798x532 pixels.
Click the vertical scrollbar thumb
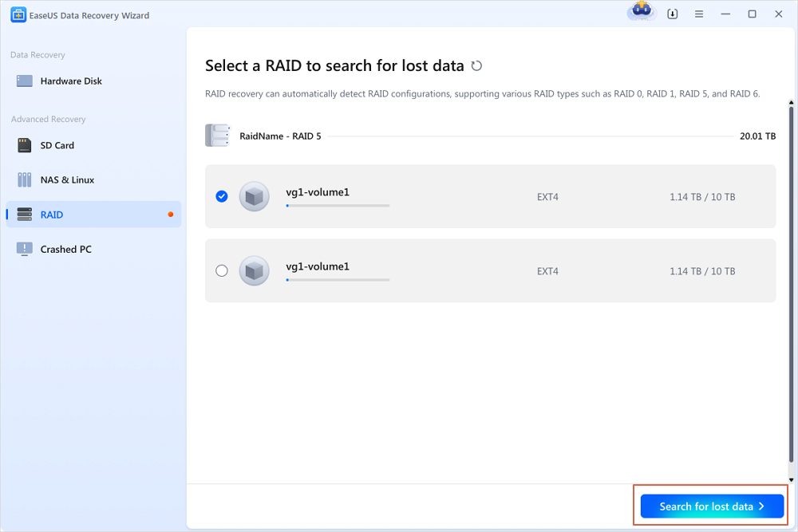pyautogui.click(x=791, y=285)
